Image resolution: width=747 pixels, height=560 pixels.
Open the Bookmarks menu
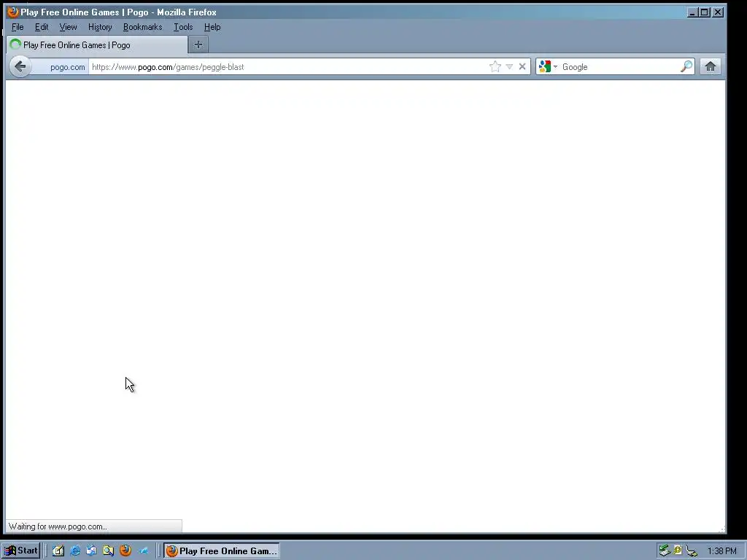click(142, 27)
